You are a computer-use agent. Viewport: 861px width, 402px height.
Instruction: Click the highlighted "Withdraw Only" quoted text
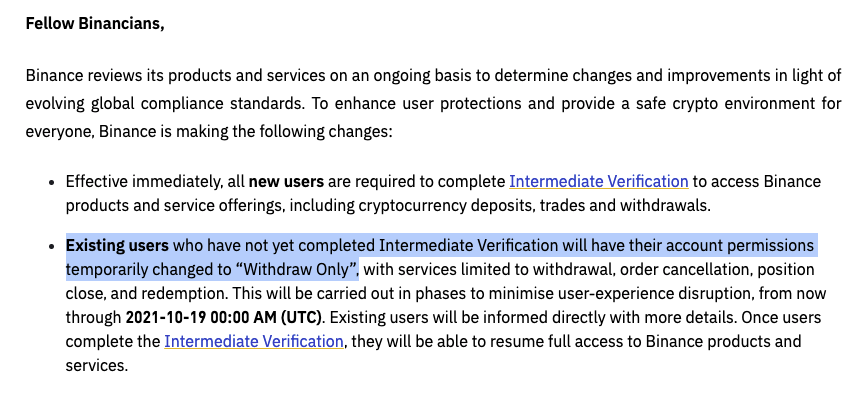click(297, 270)
